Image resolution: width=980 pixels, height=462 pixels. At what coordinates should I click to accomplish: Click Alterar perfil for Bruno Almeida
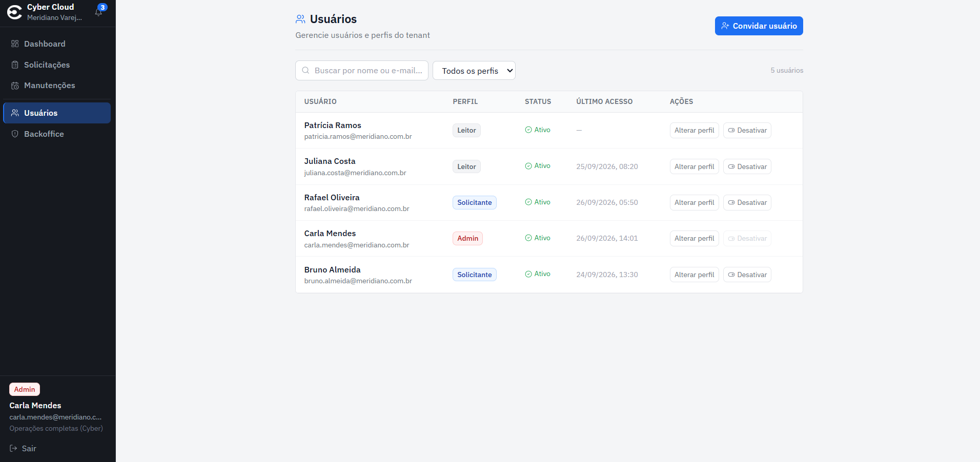(x=694, y=275)
